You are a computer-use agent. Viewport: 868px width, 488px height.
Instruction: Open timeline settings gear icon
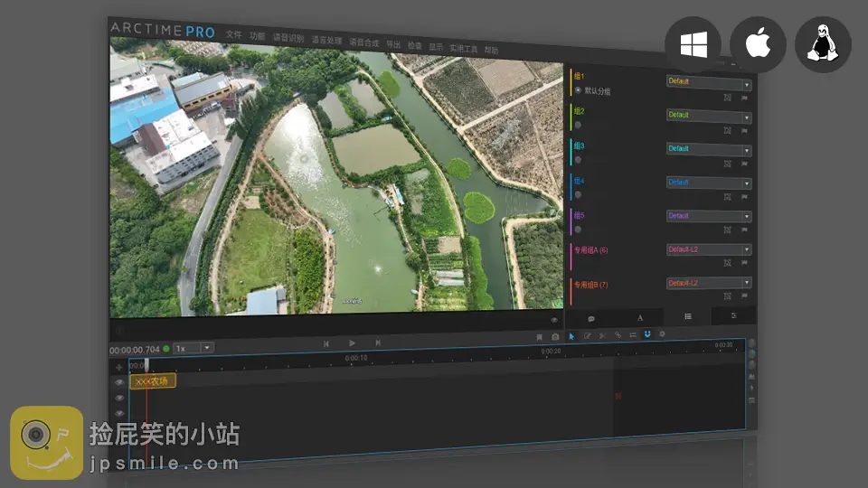[662, 334]
